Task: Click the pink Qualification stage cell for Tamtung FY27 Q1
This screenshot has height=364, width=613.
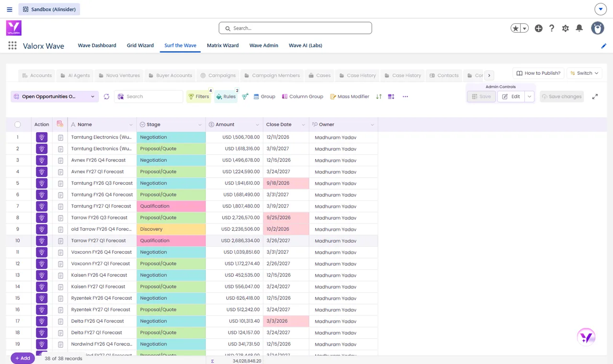Action: coord(171,206)
